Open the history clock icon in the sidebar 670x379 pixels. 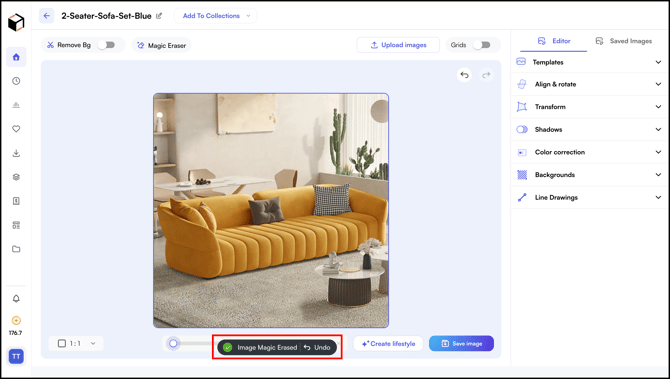[16, 81]
